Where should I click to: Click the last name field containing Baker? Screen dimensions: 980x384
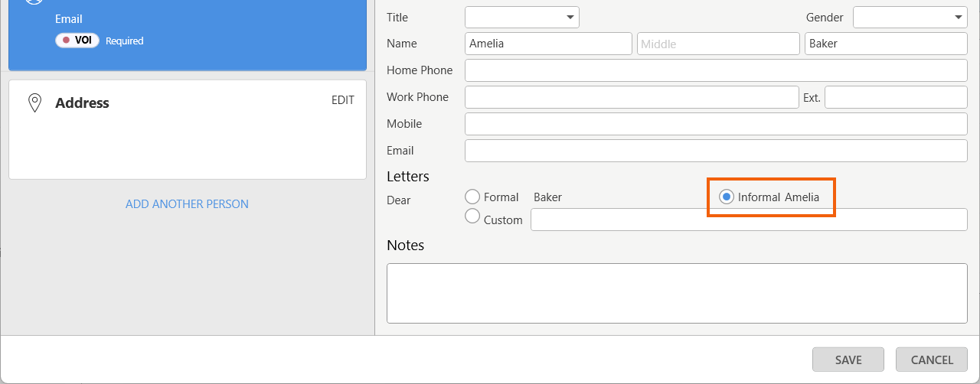[886, 44]
